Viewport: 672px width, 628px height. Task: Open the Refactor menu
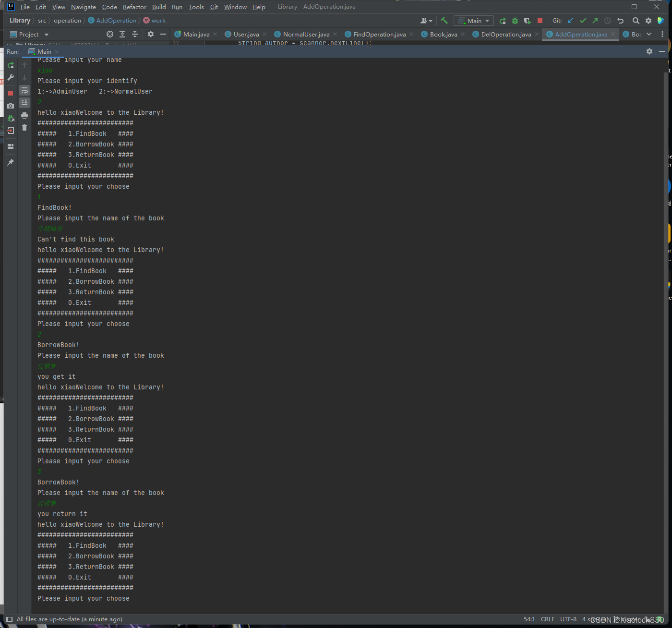[x=134, y=7]
